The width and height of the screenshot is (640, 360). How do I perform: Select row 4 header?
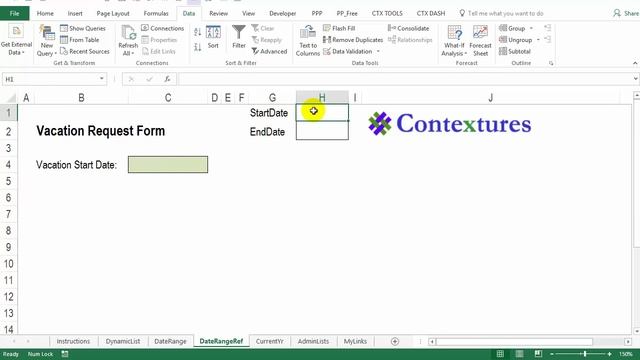pyautogui.click(x=9, y=164)
